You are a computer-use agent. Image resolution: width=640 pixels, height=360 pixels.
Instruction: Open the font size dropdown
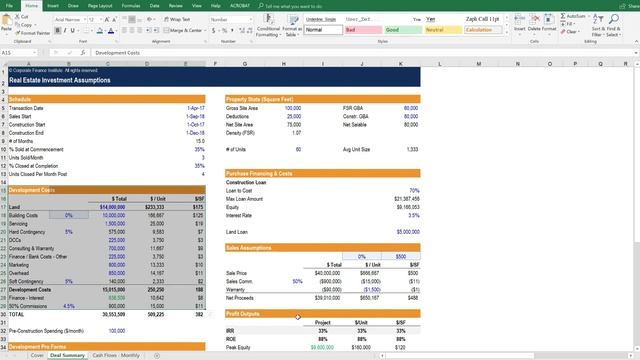100,20
